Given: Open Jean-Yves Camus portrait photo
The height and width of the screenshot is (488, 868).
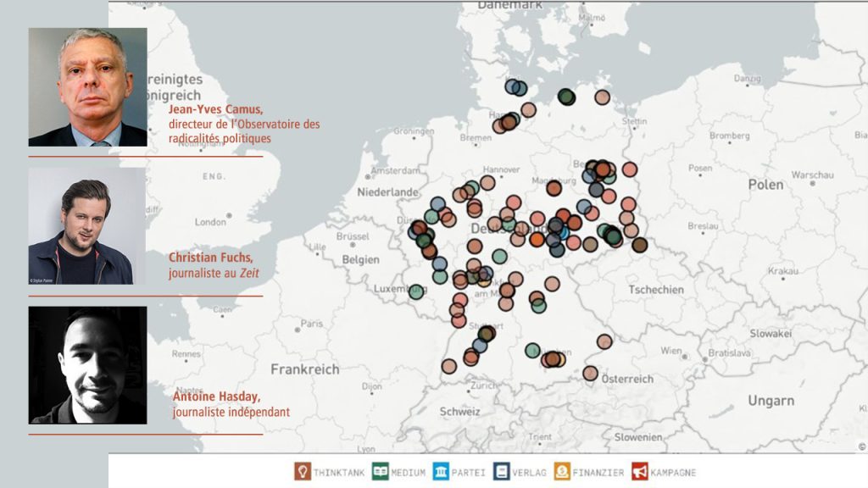Looking at the screenshot, I should tap(87, 87).
